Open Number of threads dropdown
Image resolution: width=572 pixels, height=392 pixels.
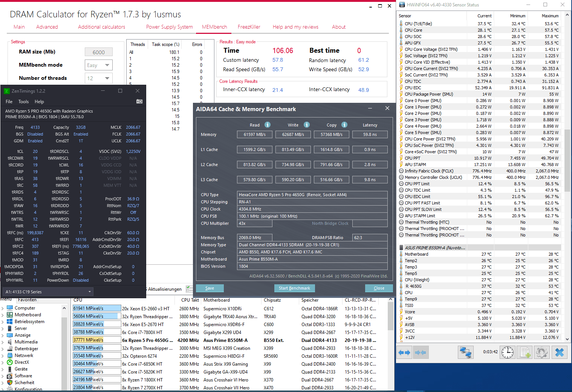99,78
